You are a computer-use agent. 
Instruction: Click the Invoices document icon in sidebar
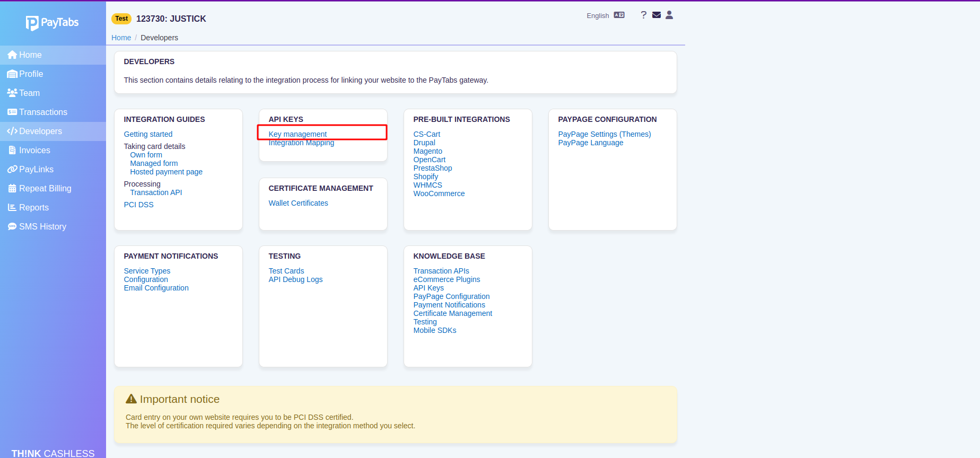pyautogui.click(x=12, y=151)
